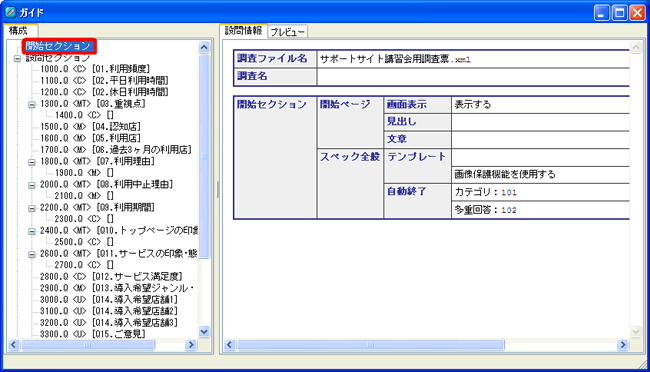Select 2800.0 <C> [Q12.サービス満足度] row

111,277
